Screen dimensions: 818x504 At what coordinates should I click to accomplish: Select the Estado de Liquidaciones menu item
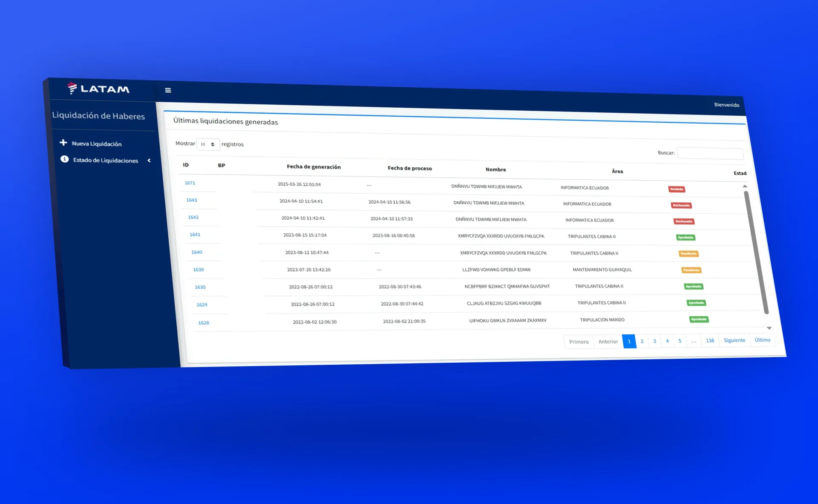click(x=105, y=160)
